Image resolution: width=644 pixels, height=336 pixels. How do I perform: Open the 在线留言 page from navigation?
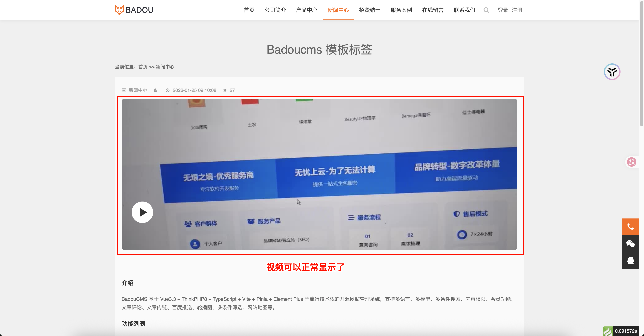[x=433, y=10]
